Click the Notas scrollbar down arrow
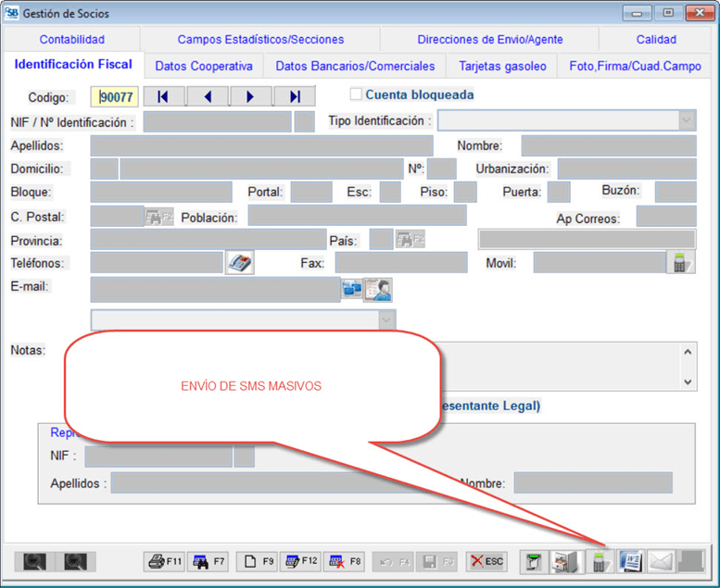Viewport: 720px width, 588px height. (x=688, y=382)
